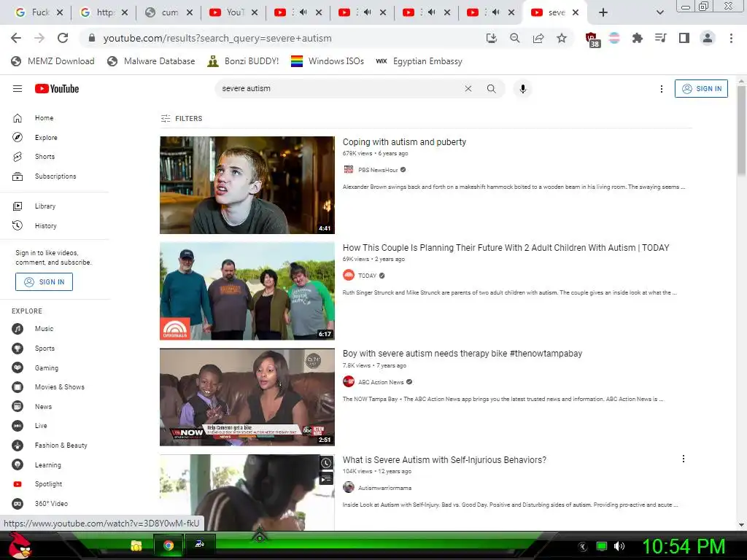747x560 pixels.
Task: Open the therapy bike video thumbnail
Action: click(247, 397)
